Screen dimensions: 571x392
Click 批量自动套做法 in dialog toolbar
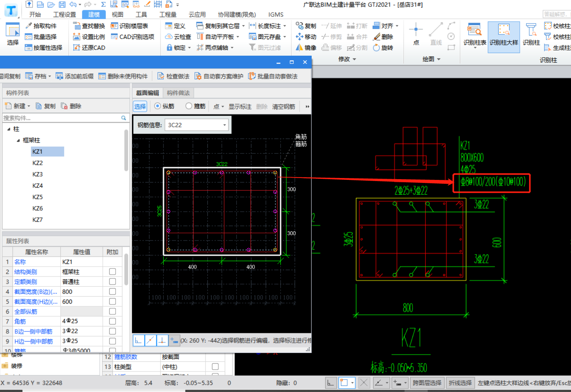point(273,76)
